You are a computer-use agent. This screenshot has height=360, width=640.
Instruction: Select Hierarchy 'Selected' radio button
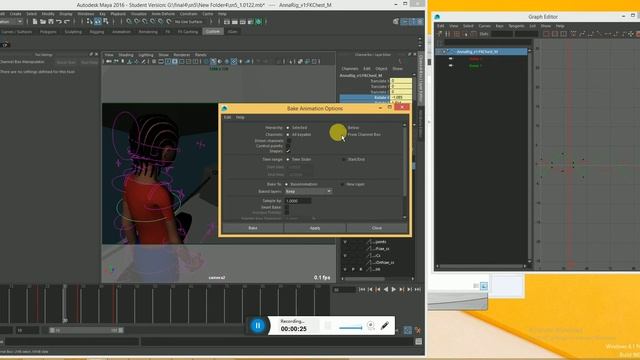(288, 128)
